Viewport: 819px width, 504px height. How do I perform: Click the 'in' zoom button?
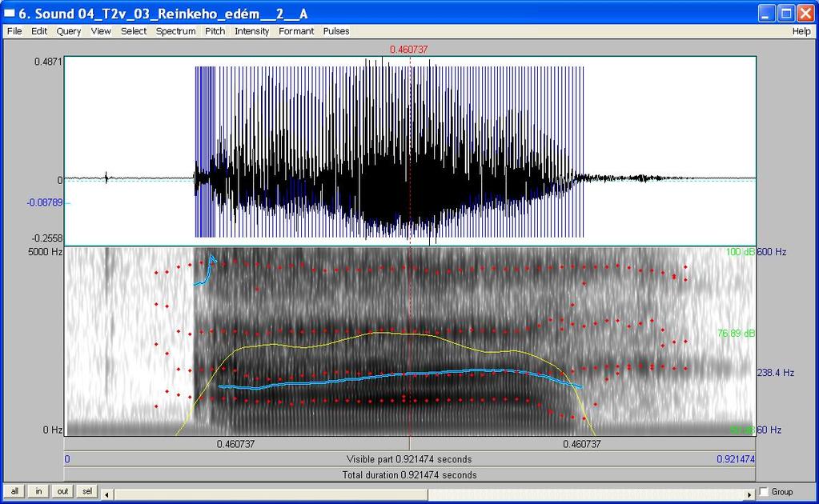pyautogui.click(x=38, y=491)
